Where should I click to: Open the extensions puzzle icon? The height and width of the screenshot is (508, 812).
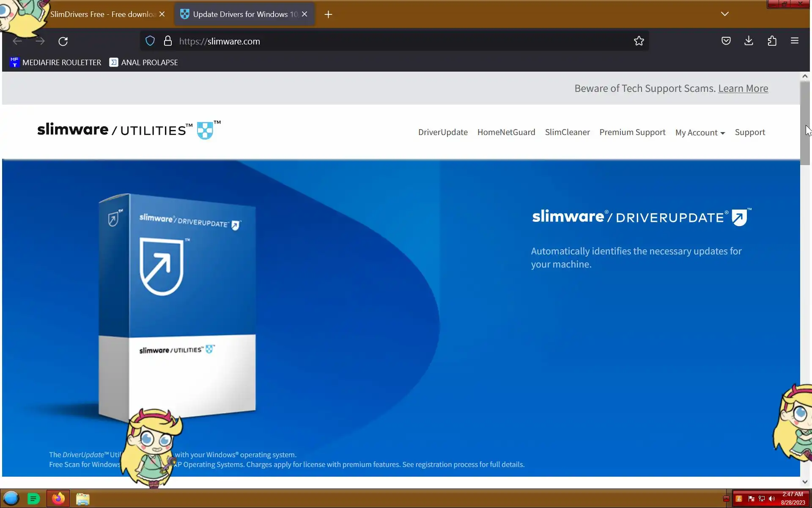tap(772, 41)
